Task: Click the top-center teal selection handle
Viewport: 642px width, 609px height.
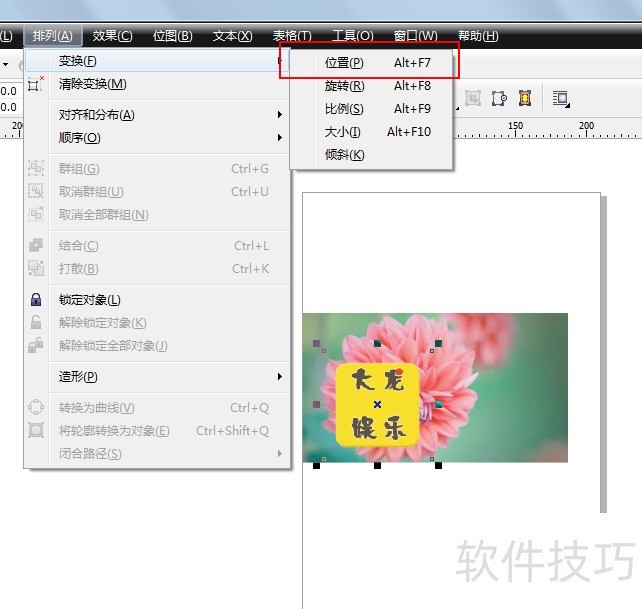Action: coord(378,343)
